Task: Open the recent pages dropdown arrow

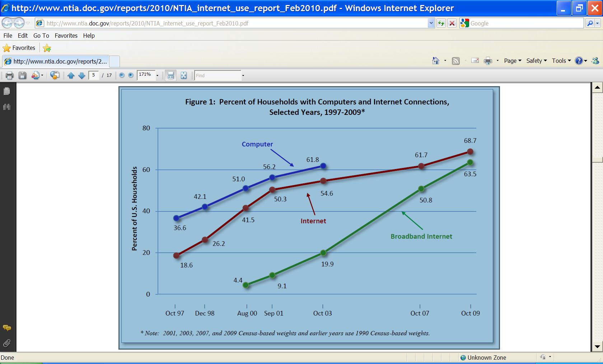Action: 28,23
